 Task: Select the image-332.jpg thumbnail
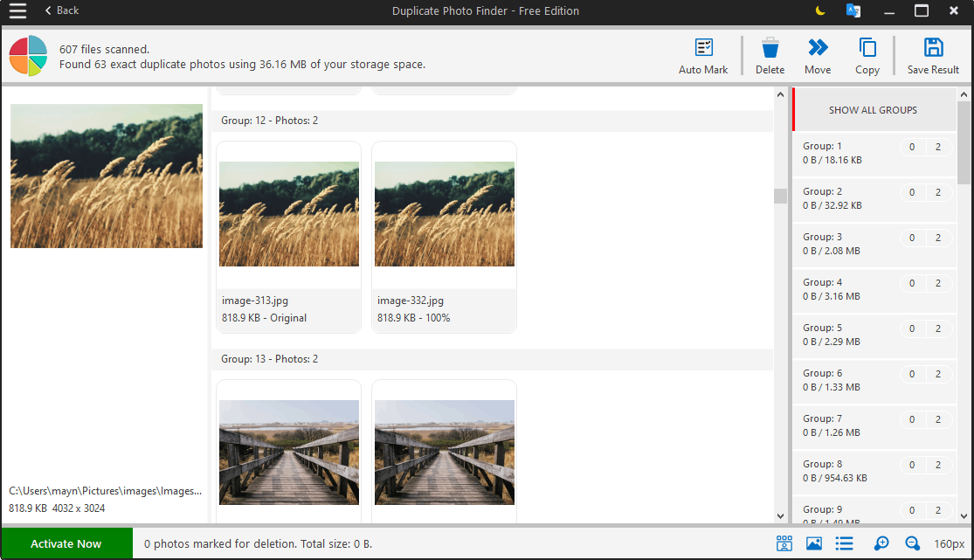click(444, 238)
